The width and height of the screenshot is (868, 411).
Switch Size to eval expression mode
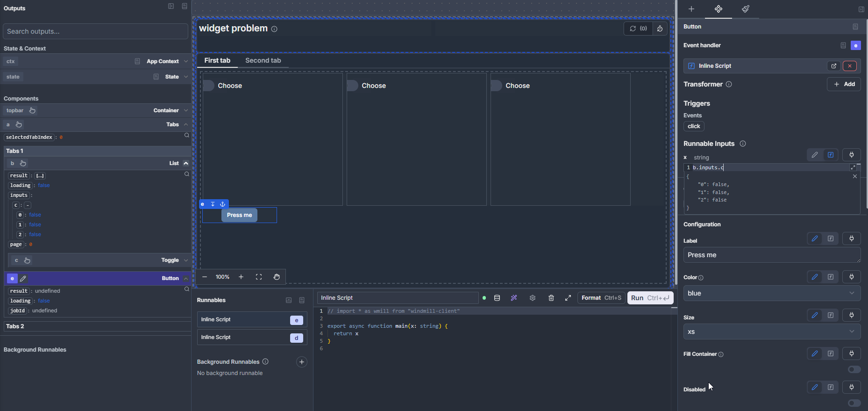pyautogui.click(x=831, y=315)
